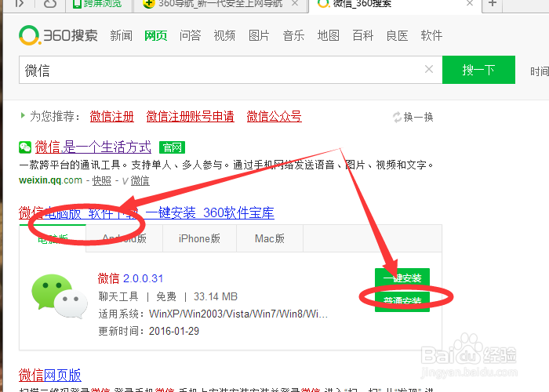Click the green 搜一下 search button
The width and height of the screenshot is (549, 392).
pos(478,70)
